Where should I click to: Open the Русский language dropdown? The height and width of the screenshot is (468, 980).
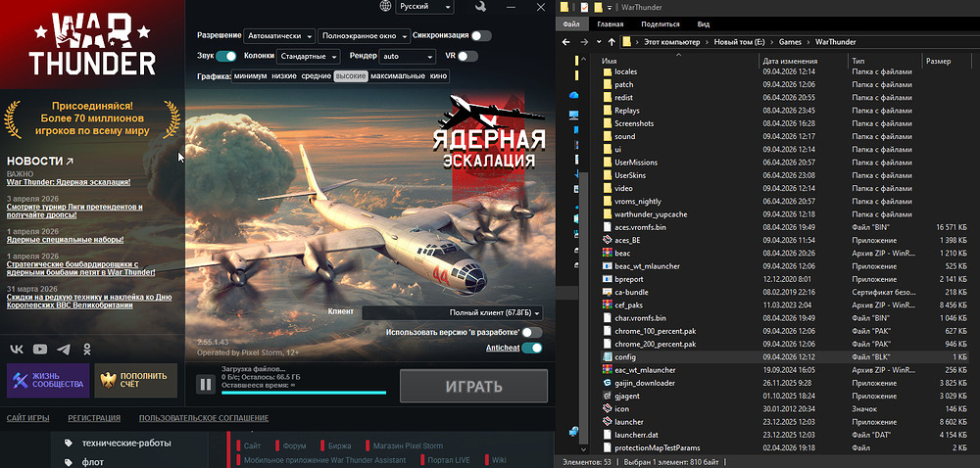coord(424,8)
